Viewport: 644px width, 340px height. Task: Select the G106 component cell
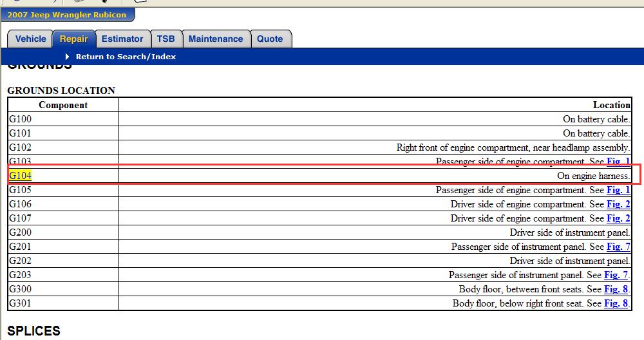coord(63,204)
